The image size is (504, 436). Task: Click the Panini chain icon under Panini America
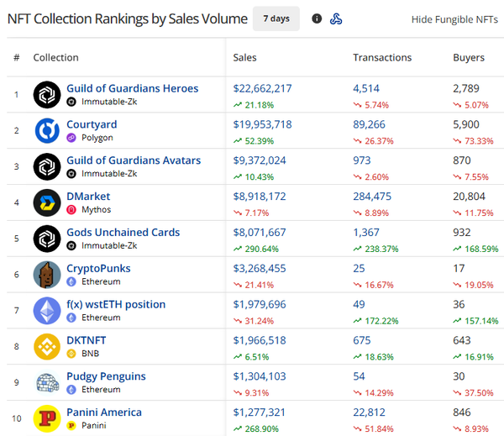[71, 426]
